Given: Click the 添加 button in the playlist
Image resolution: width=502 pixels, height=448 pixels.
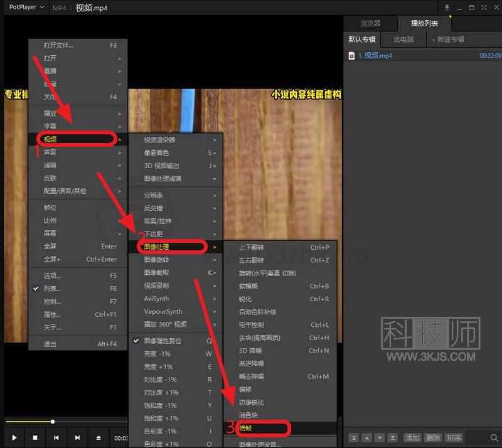Looking at the screenshot, I should 412,437.
